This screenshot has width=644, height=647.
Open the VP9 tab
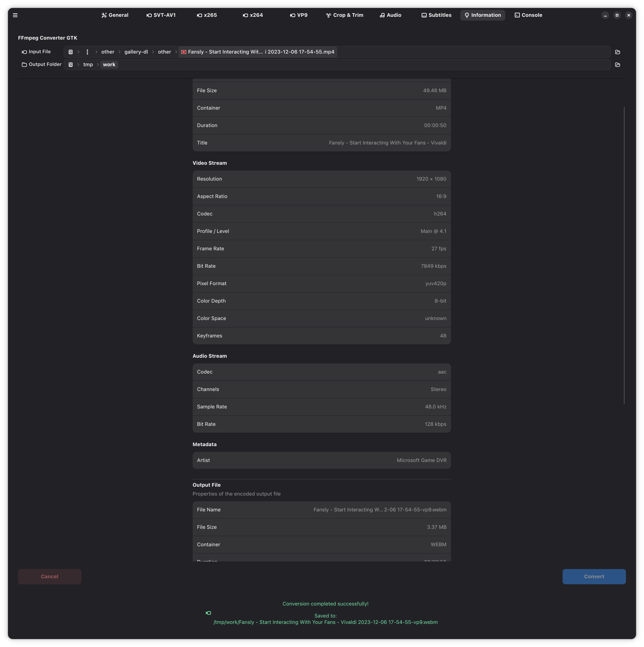coord(299,15)
